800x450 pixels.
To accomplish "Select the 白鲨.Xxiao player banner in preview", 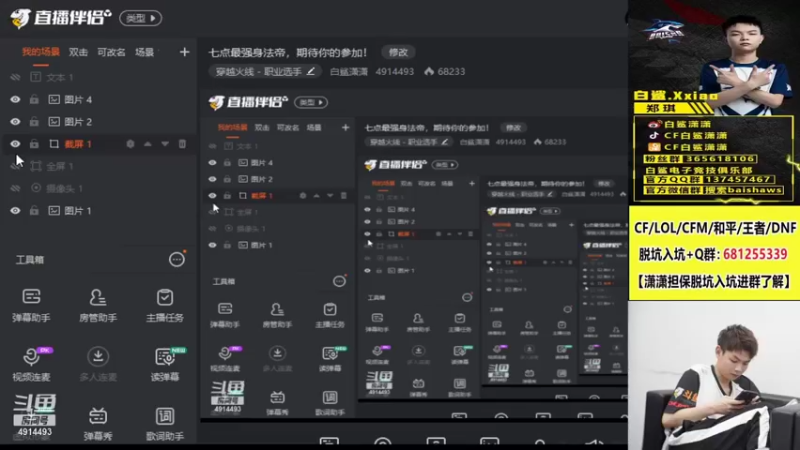I will pyautogui.click(x=714, y=102).
